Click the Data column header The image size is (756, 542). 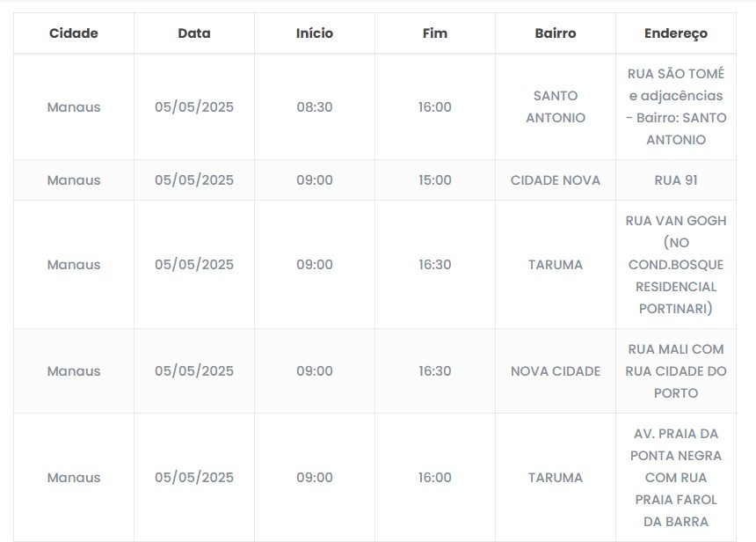[x=194, y=33]
